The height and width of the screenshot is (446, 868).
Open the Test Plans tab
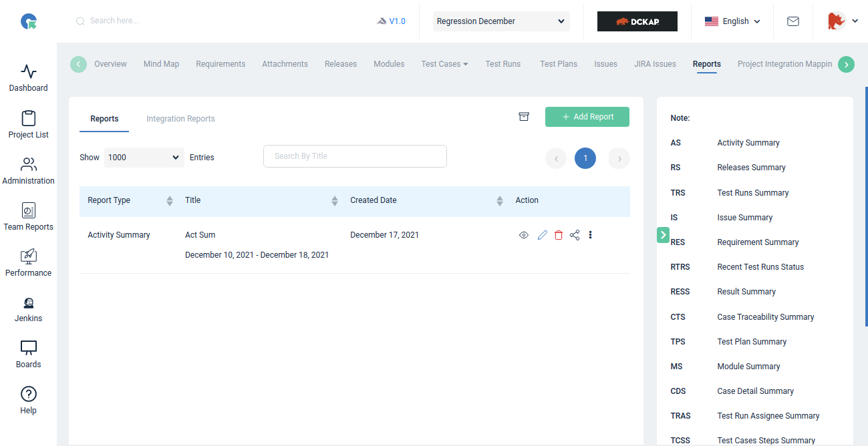[x=559, y=64]
